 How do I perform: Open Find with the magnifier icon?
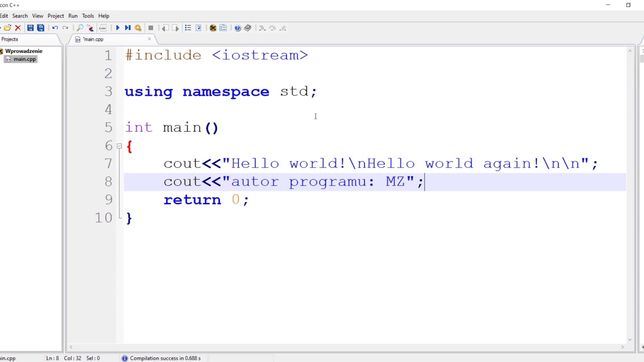pyautogui.click(x=80, y=28)
